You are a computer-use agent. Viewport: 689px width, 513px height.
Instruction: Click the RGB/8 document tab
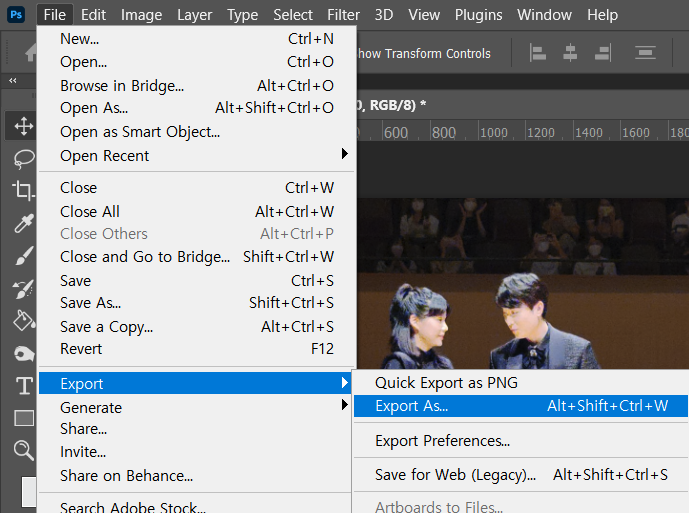point(391,105)
